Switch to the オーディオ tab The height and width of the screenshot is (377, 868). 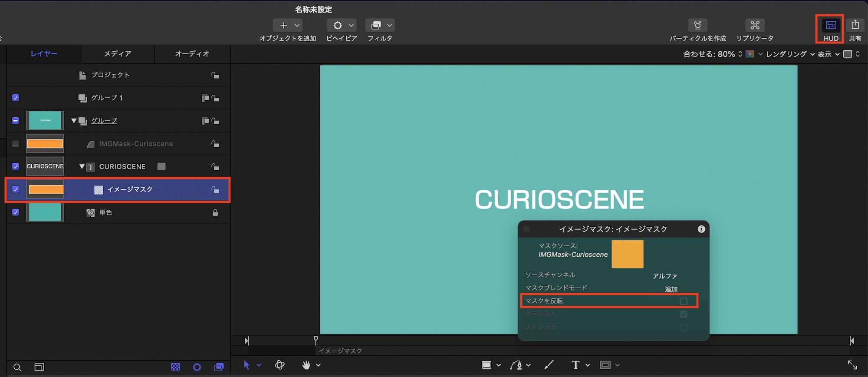(x=192, y=54)
